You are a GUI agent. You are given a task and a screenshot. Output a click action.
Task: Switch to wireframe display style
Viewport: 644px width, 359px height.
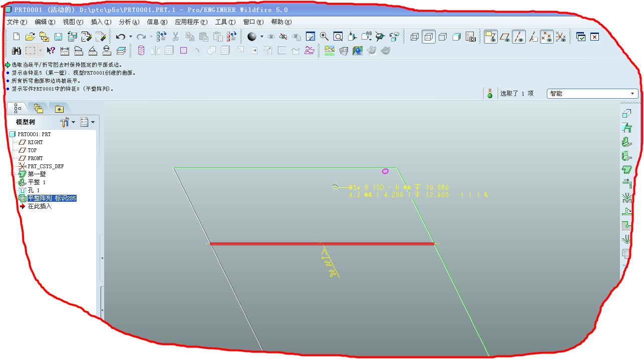(415, 37)
